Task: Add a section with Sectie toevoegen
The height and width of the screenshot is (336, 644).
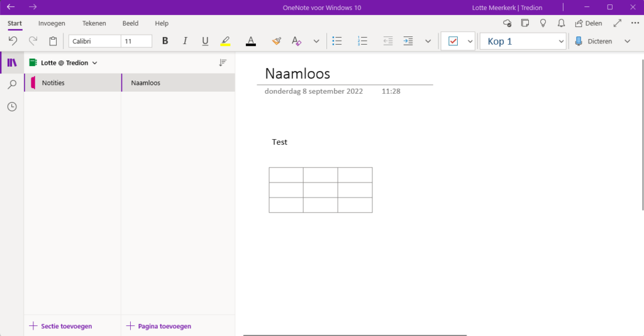Action: [x=61, y=326]
